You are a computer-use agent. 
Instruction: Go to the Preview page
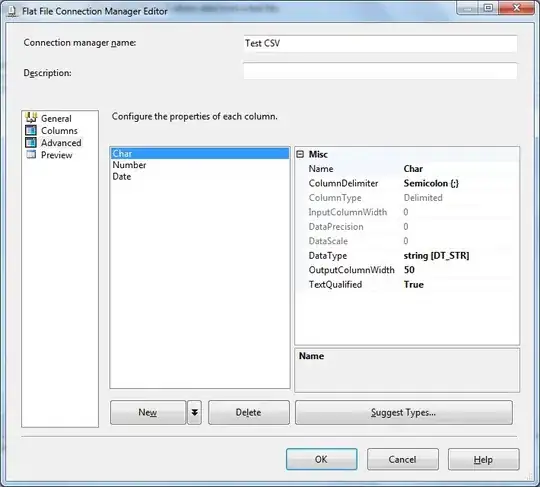click(56, 155)
